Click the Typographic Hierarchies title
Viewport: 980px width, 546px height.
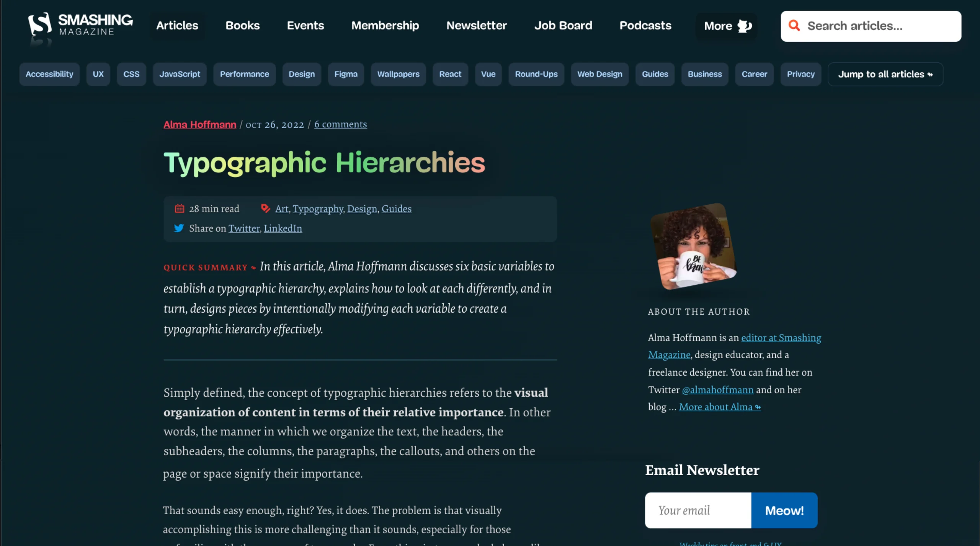pos(324,163)
